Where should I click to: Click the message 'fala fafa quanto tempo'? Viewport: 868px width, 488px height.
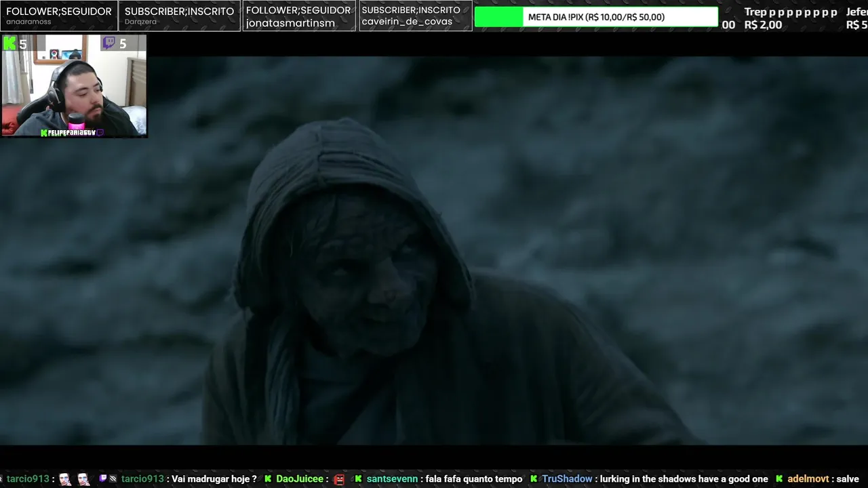pos(474,479)
